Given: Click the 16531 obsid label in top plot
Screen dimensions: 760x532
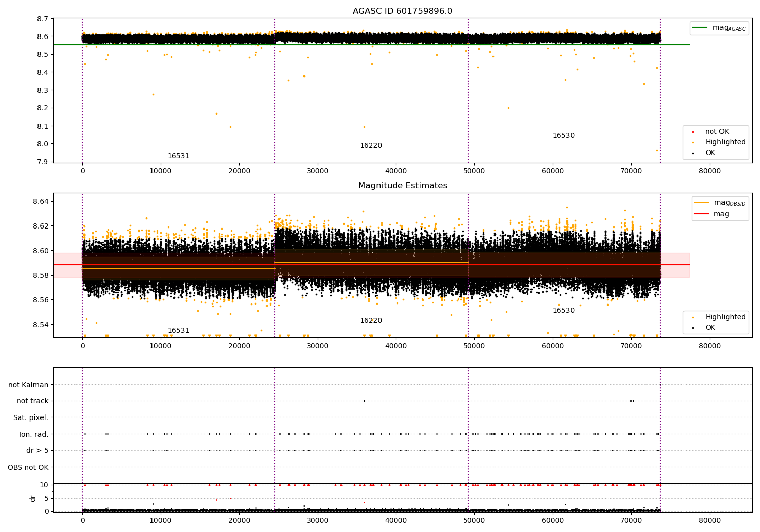Looking at the screenshot, I should click(x=178, y=156).
